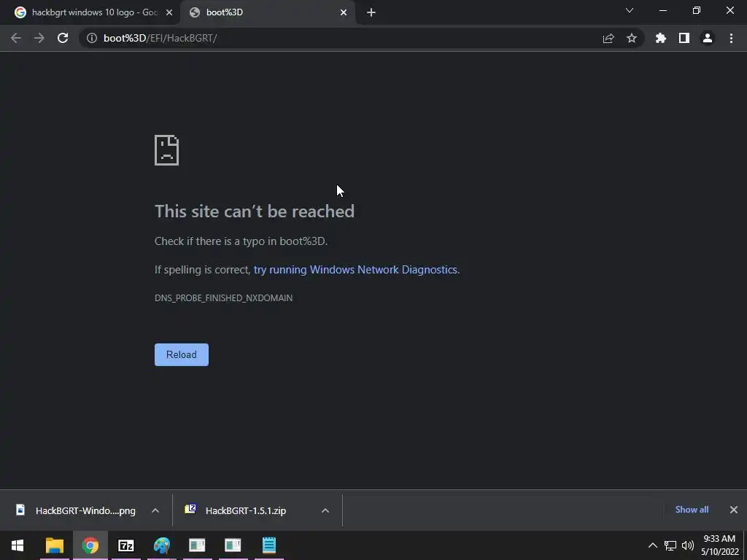The height and width of the screenshot is (560, 747).
Task: Open network status tray icon
Action: coord(670,545)
